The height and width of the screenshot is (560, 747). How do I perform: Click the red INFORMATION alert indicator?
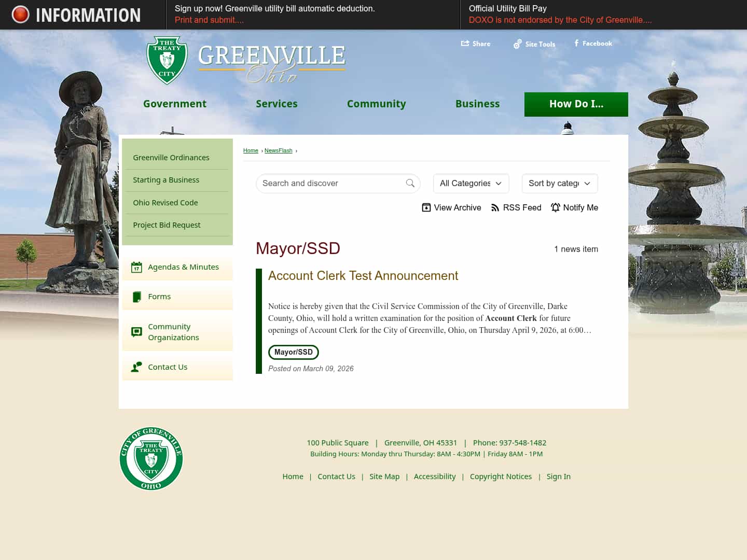[x=20, y=14]
